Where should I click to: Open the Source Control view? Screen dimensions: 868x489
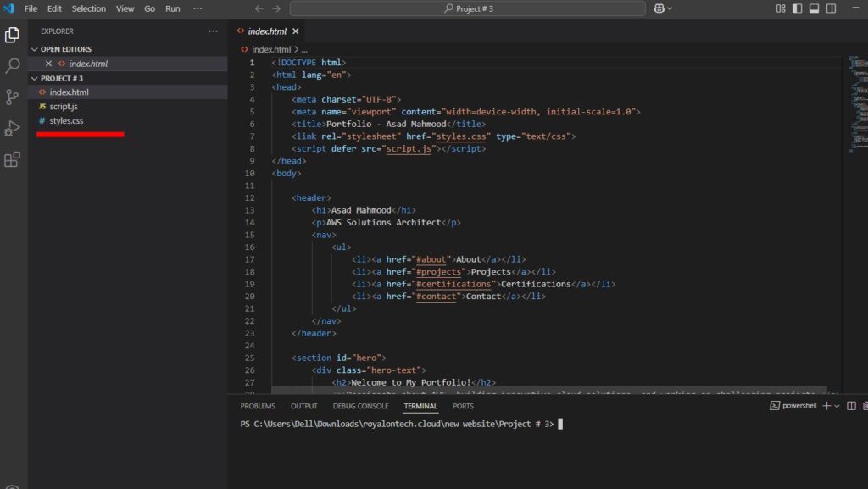point(12,97)
